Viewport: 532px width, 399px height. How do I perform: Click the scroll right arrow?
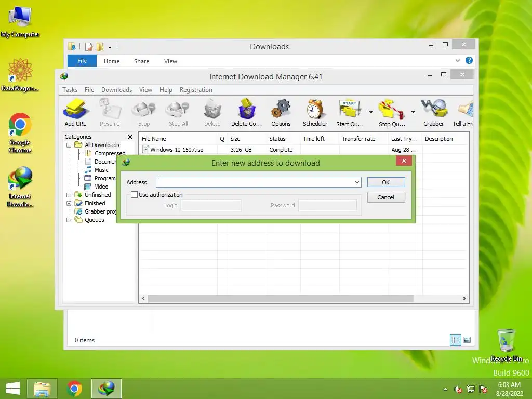pos(464,299)
